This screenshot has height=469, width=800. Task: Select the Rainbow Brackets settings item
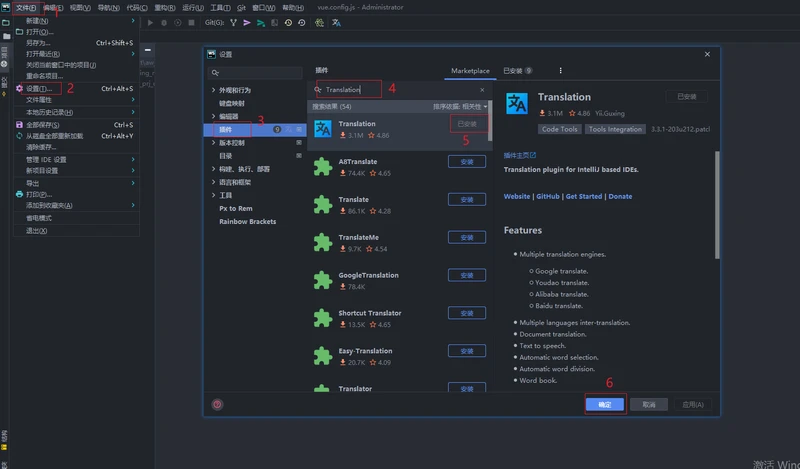[x=247, y=221]
